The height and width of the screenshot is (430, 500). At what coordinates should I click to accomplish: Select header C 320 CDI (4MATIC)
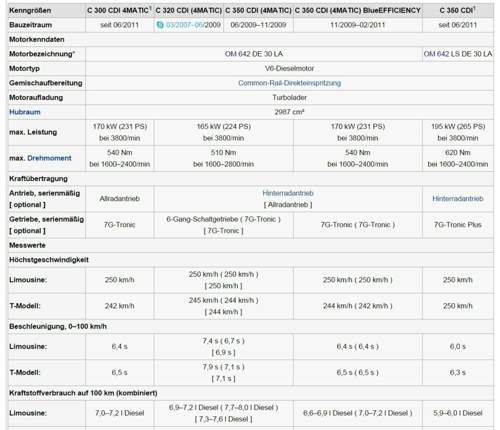click(189, 10)
